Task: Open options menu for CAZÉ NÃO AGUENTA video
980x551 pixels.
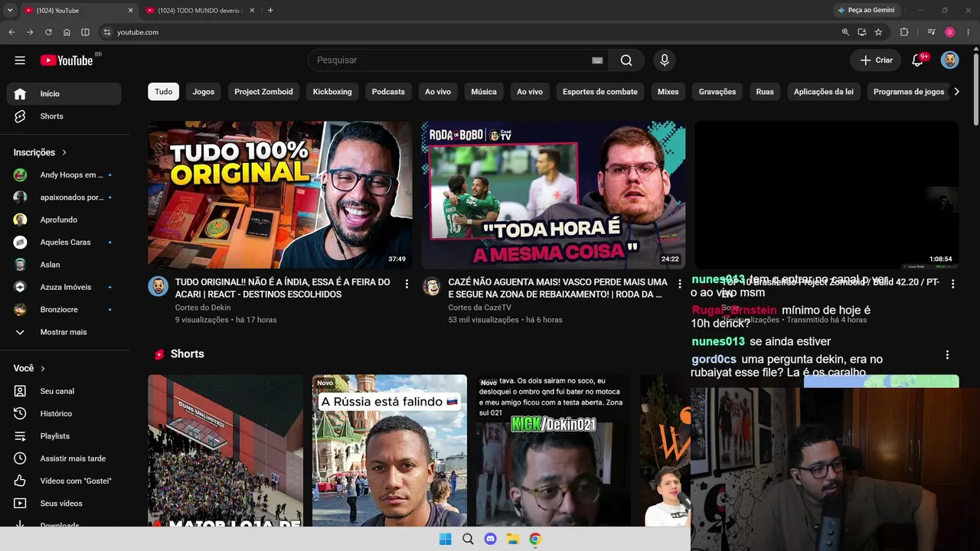Action: tap(680, 284)
